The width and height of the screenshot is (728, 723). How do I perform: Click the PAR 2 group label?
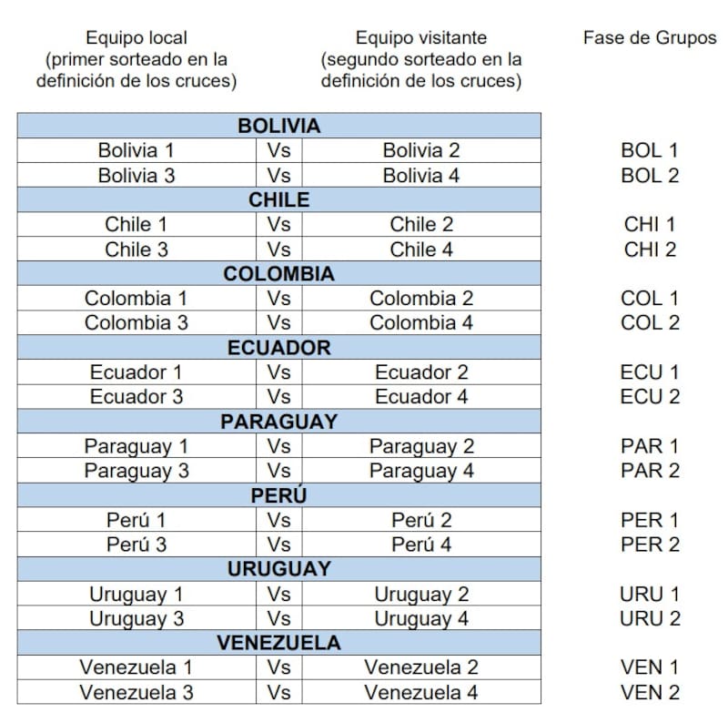click(x=650, y=471)
